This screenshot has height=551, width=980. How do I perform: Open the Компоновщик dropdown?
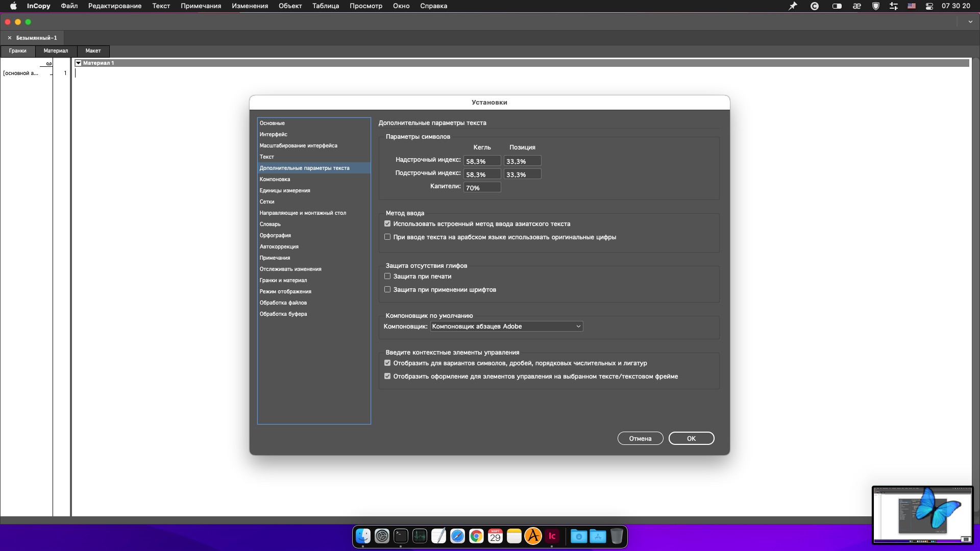click(506, 327)
